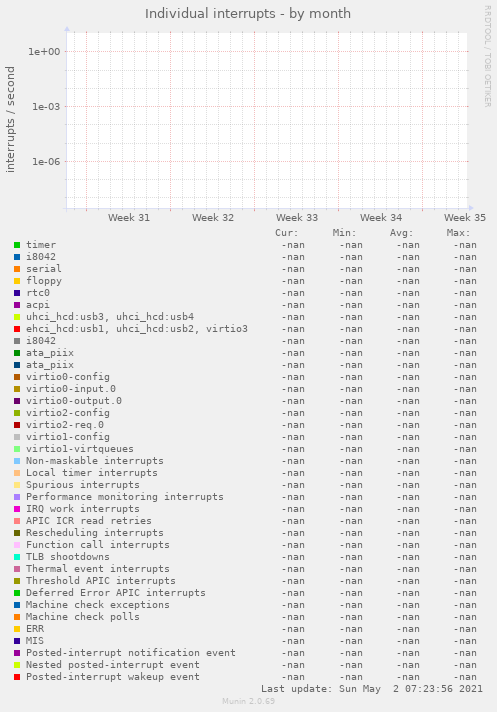Click the orange serial legend swatch
The height and width of the screenshot is (712, 497).
tap(17, 269)
